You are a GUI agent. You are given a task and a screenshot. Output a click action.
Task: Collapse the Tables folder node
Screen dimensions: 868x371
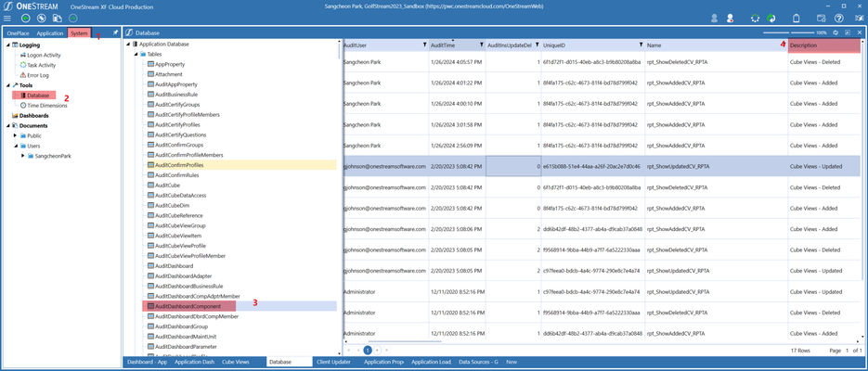tap(136, 54)
